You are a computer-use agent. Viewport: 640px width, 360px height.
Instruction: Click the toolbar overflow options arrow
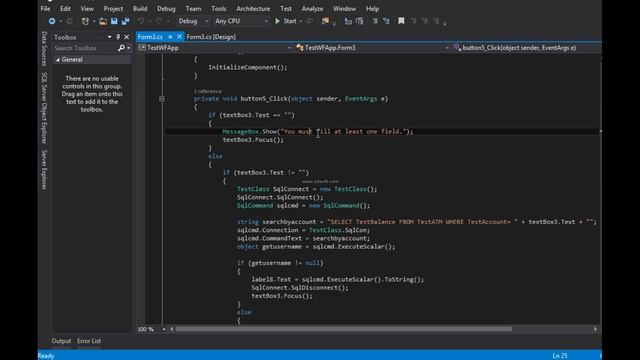click(x=445, y=24)
